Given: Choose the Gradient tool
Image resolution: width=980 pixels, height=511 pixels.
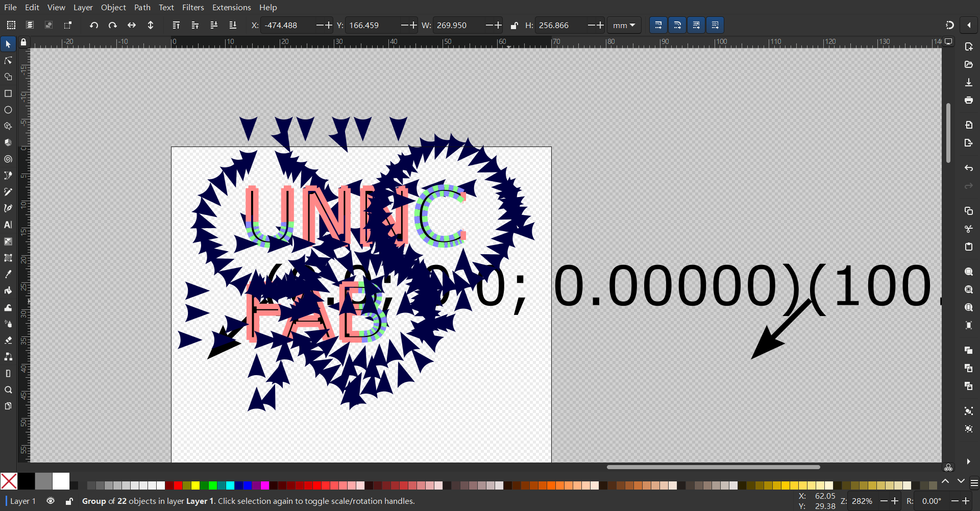Looking at the screenshot, I should click(x=8, y=241).
